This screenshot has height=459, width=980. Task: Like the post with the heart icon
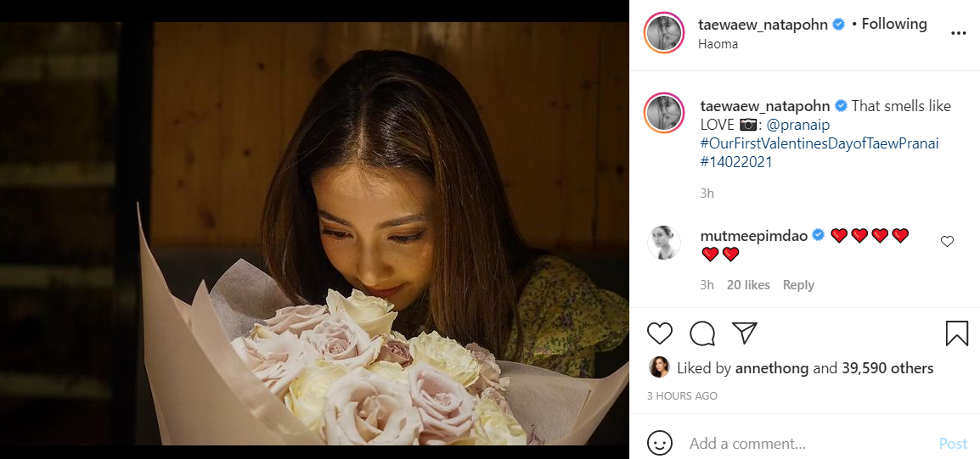click(x=660, y=333)
